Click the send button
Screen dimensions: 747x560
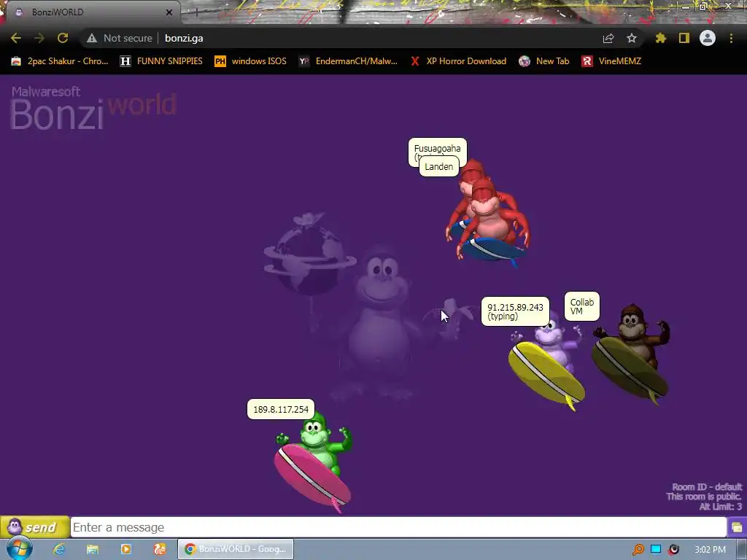click(x=35, y=527)
